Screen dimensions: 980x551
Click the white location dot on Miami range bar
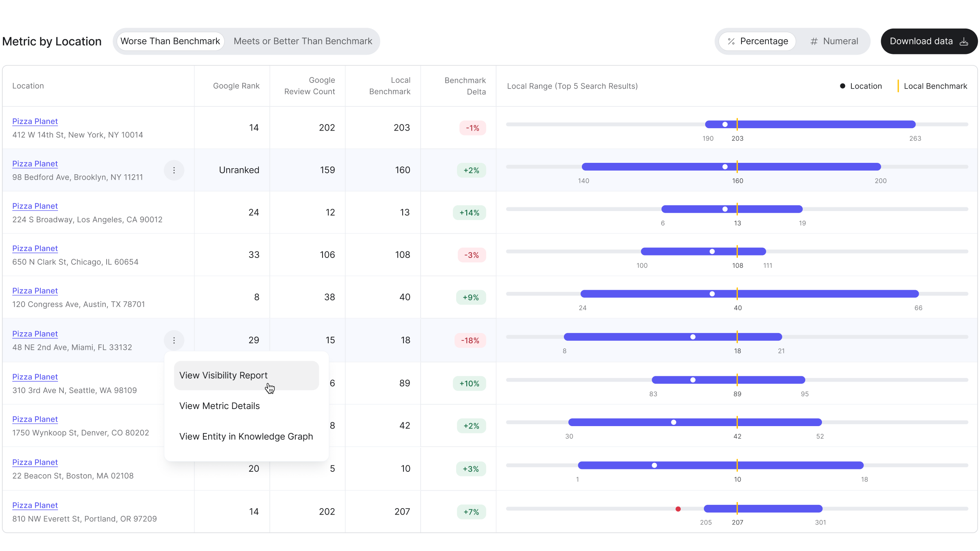pos(693,337)
